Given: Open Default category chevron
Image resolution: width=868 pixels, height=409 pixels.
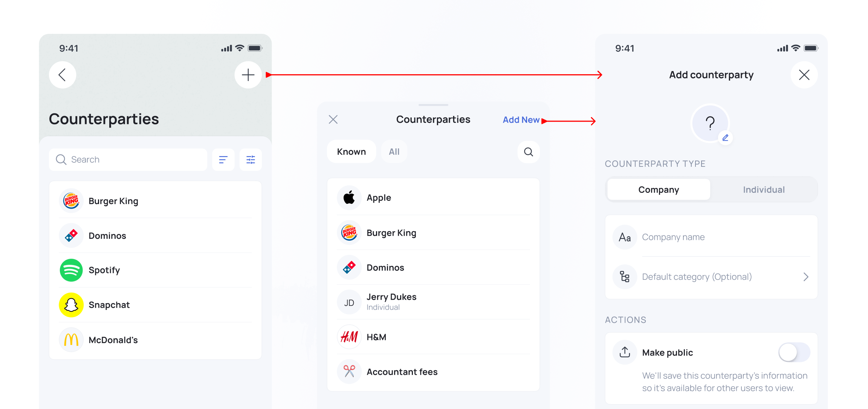Looking at the screenshot, I should [x=805, y=277].
